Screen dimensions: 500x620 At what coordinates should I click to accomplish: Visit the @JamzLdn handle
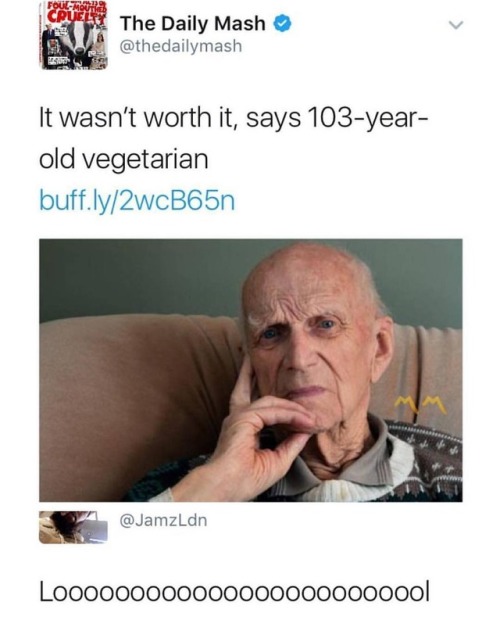[x=163, y=520]
